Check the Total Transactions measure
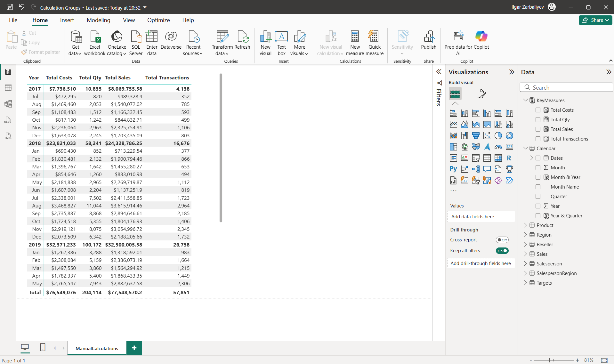The width and height of the screenshot is (614, 364). pyautogui.click(x=538, y=139)
